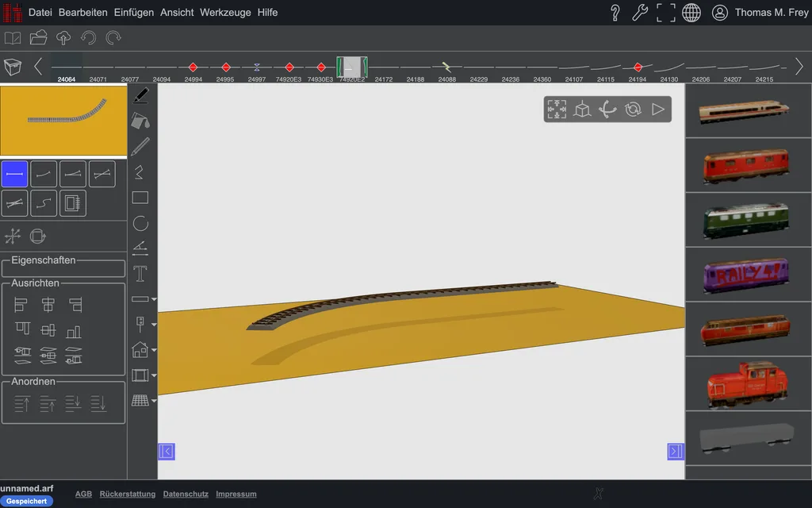This screenshot has width=812, height=508.
Task: Expand the house building dropdown arrow
Action: point(154,350)
